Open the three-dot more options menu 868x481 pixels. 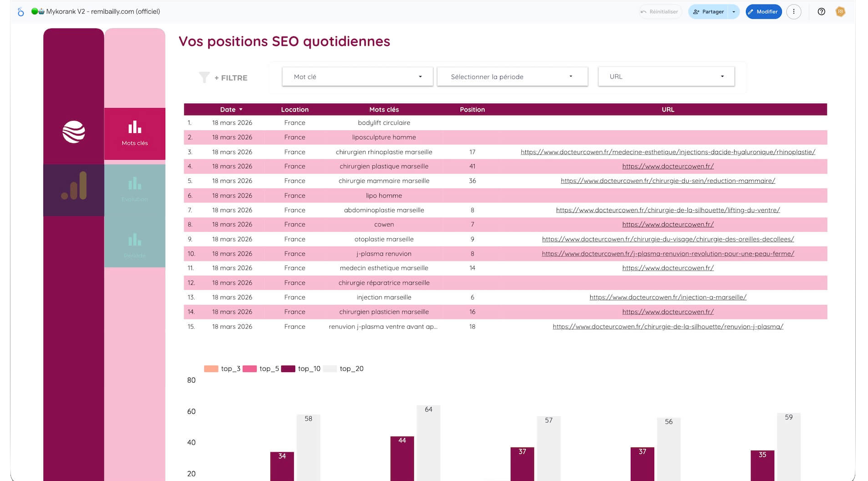[794, 12]
